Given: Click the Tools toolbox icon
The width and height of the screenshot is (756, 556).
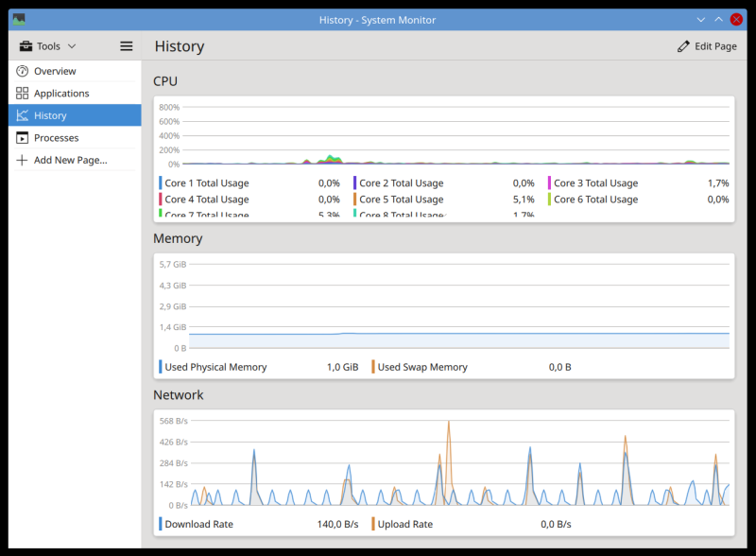Looking at the screenshot, I should [26, 46].
